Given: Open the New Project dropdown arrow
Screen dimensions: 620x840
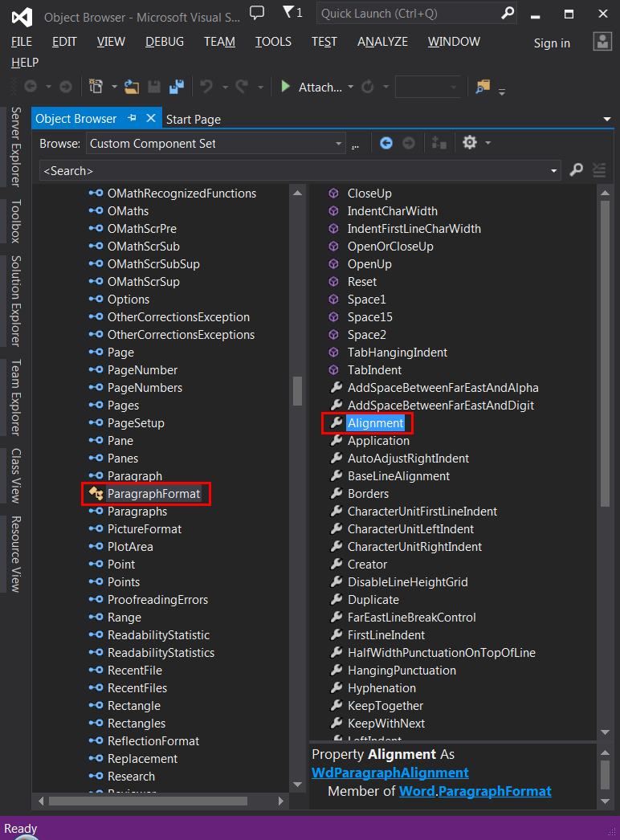Looking at the screenshot, I should point(114,87).
